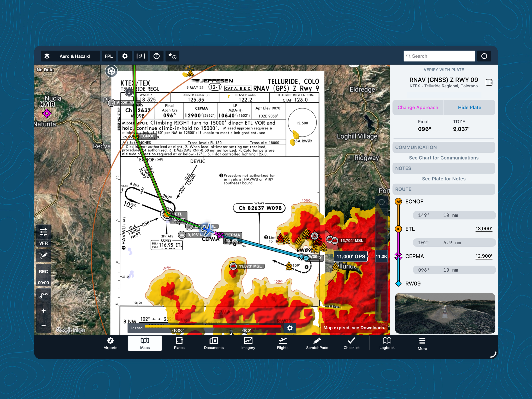
Task: Open the ScratchPads tab
Action: (317, 343)
